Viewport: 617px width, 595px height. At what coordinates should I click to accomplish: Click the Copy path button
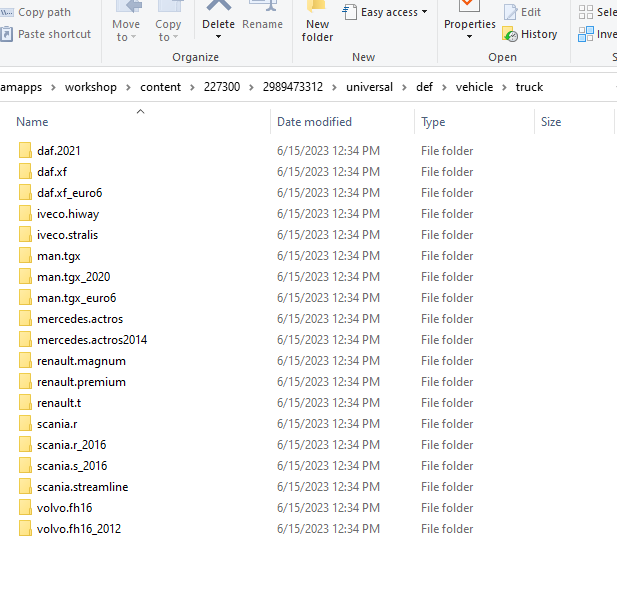coord(35,12)
